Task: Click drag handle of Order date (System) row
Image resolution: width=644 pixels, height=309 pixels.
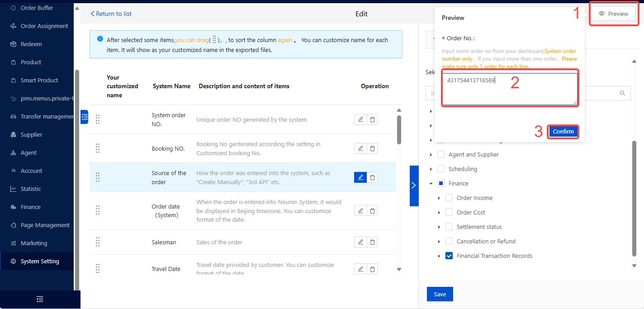Action: tap(98, 210)
